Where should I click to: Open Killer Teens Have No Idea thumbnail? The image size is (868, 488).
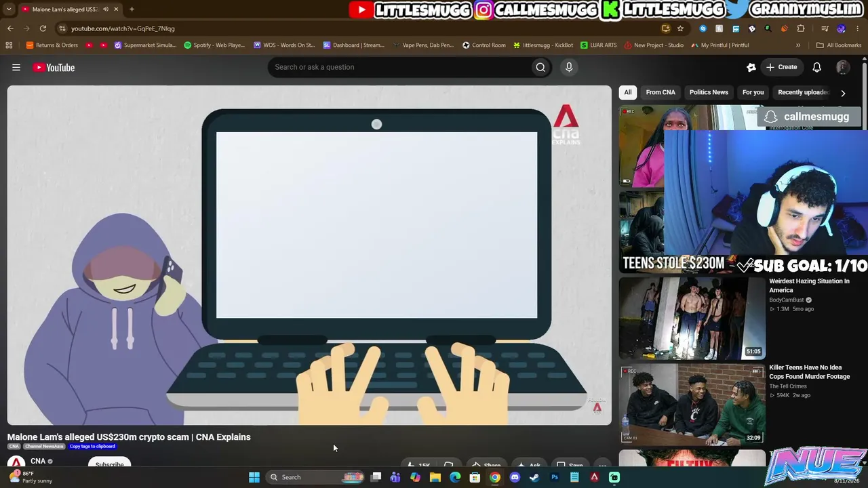[692, 404]
